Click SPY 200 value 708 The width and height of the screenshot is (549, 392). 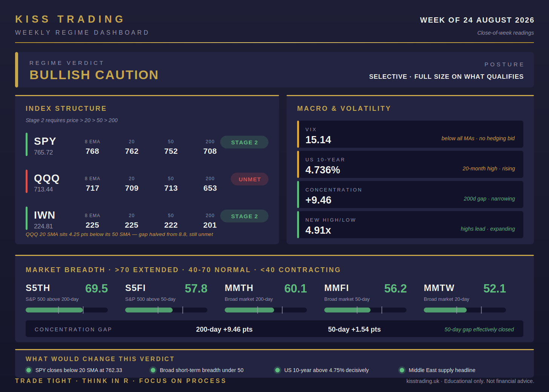[210, 151]
